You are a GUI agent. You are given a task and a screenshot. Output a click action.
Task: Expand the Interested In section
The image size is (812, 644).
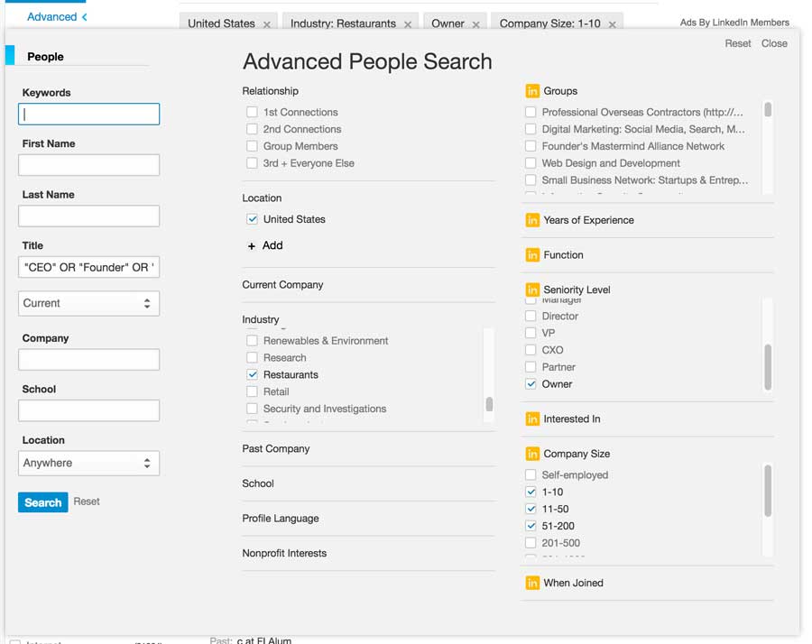[572, 419]
